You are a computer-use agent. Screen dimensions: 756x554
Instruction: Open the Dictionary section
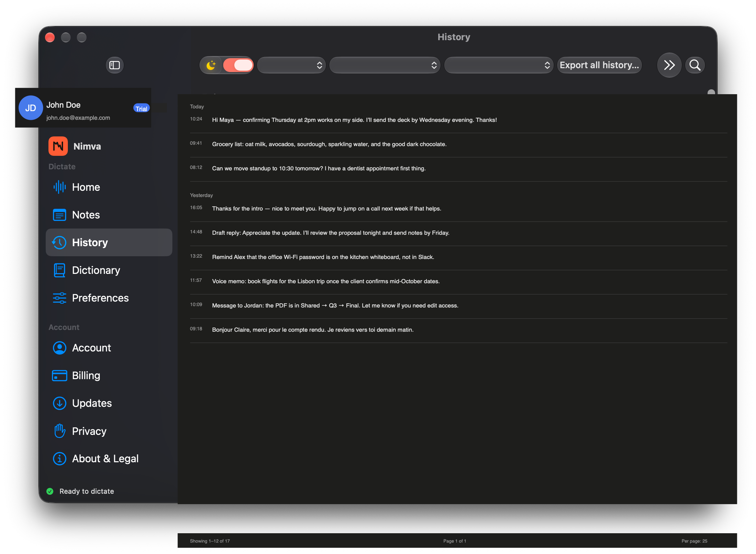109,270
